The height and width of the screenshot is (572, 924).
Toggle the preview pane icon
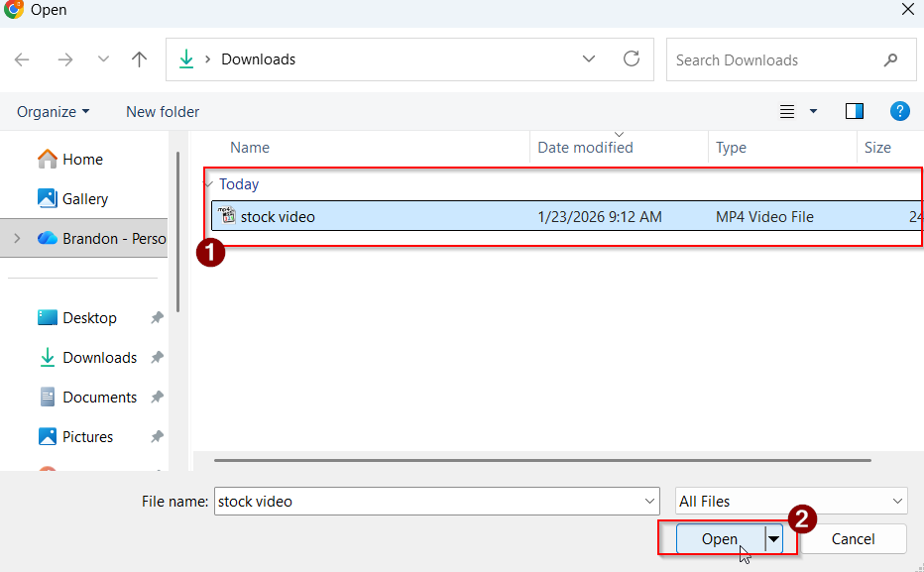[x=854, y=111]
